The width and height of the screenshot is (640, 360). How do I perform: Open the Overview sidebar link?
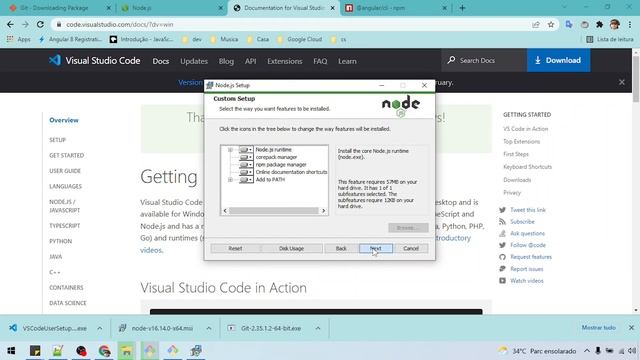64,120
